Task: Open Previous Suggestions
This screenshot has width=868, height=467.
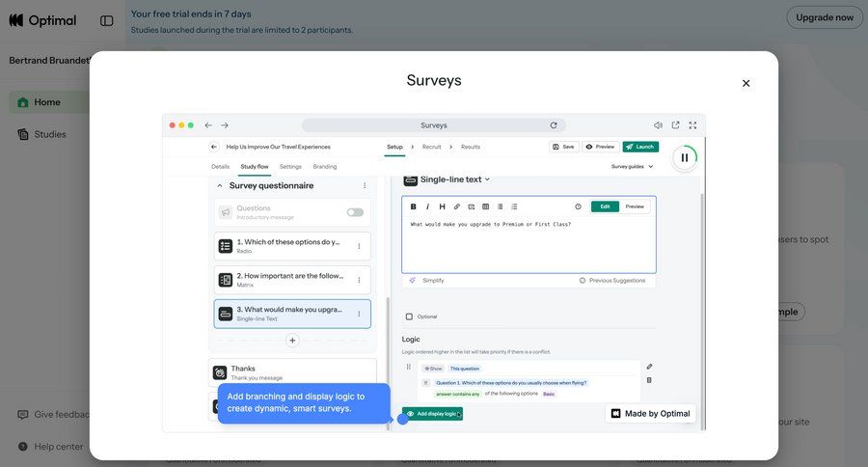Action: 612,281
